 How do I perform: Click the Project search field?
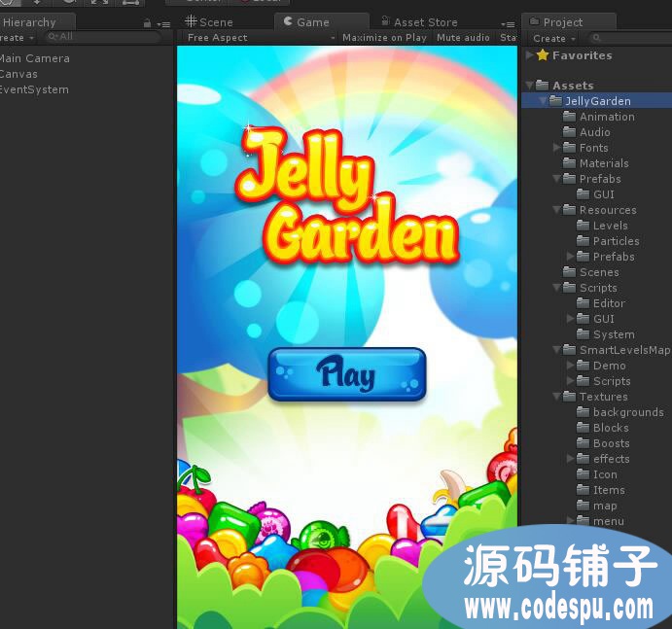(630, 39)
